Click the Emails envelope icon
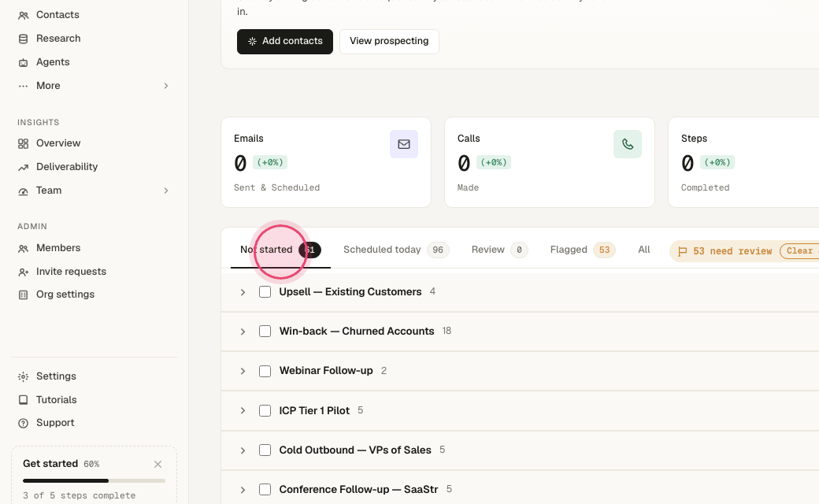This screenshot has width=819, height=504. [x=404, y=144]
